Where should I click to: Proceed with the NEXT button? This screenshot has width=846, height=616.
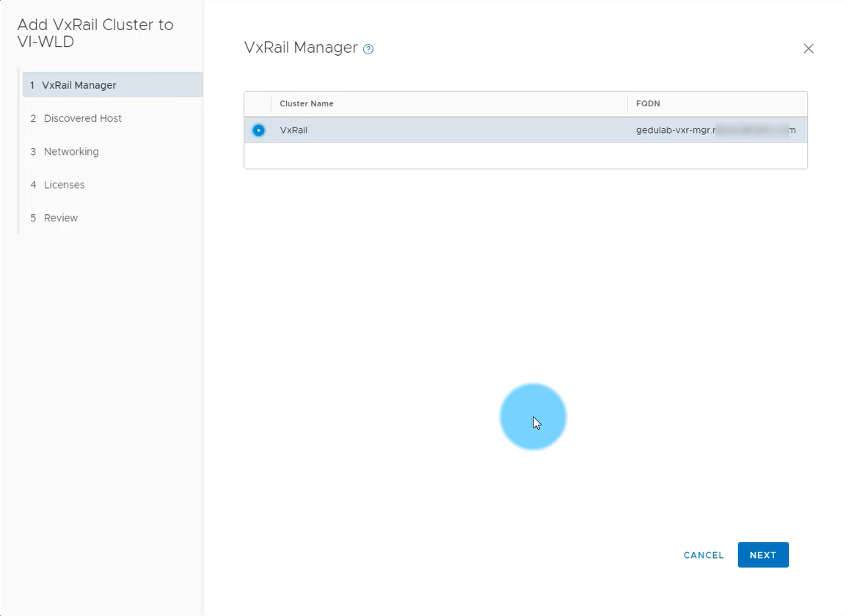[762, 555]
